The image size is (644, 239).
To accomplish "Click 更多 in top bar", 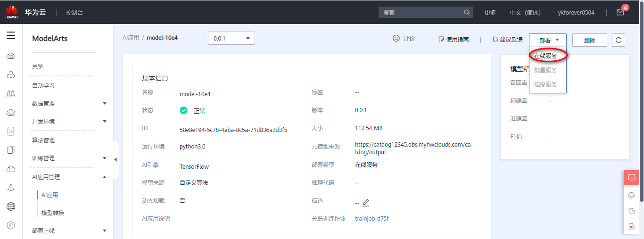I will [490, 12].
